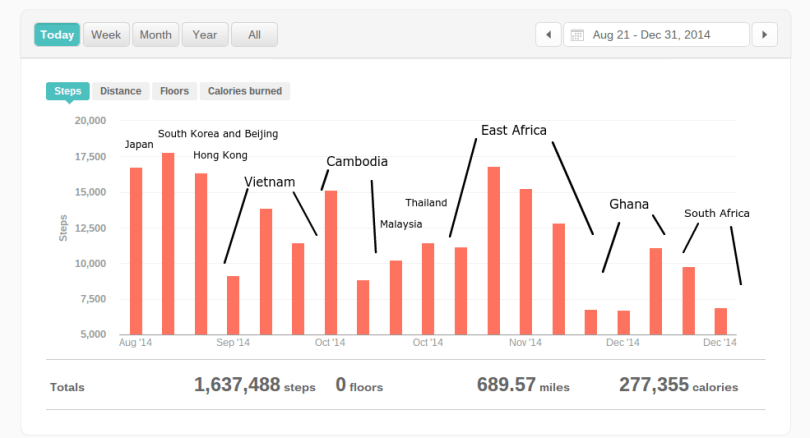Switch to the Month view
This screenshot has width=810, height=438.
(x=155, y=35)
